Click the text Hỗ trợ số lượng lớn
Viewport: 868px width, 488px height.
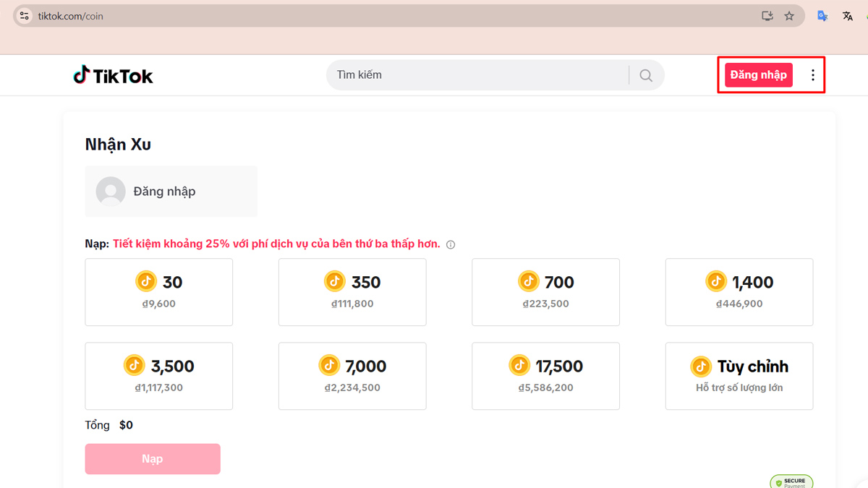pyautogui.click(x=739, y=388)
